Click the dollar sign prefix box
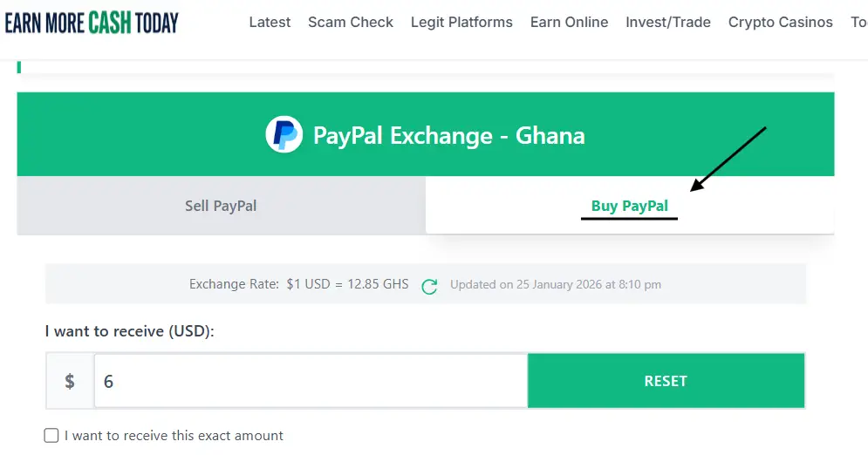The width and height of the screenshot is (868, 455). [70, 381]
